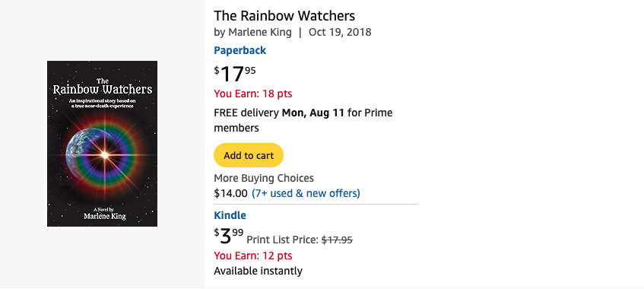Viewport: 644px width, 289px height.
Task: Open the Kindle format link
Action: [230, 215]
